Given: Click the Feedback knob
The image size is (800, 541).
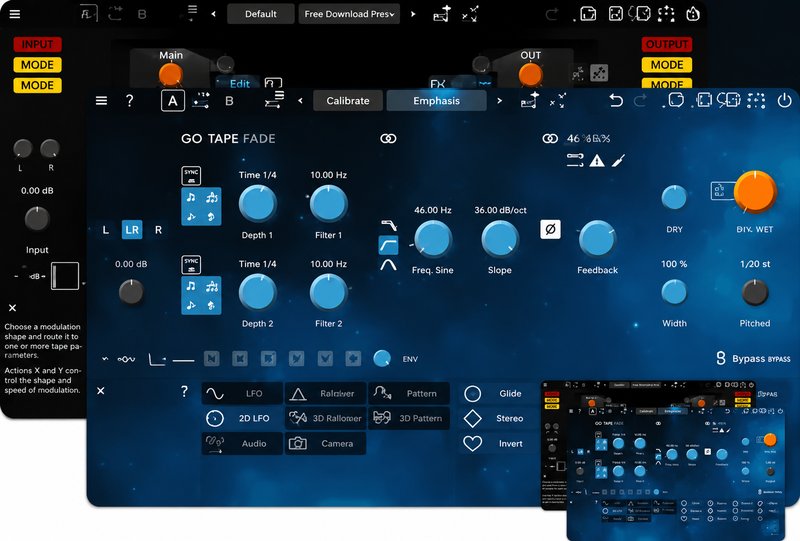Looking at the screenshot, I should (597, 239).
